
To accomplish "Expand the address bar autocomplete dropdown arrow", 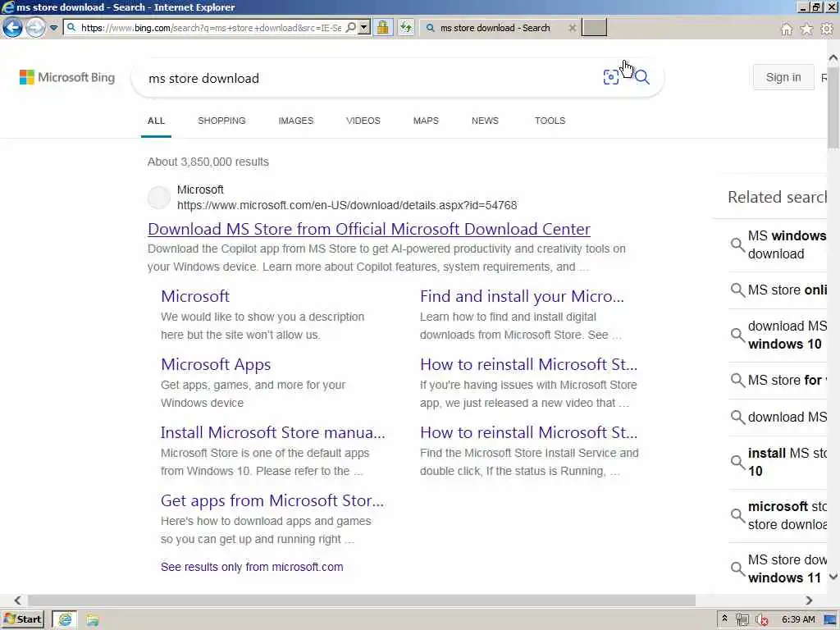I will (364, 27).
